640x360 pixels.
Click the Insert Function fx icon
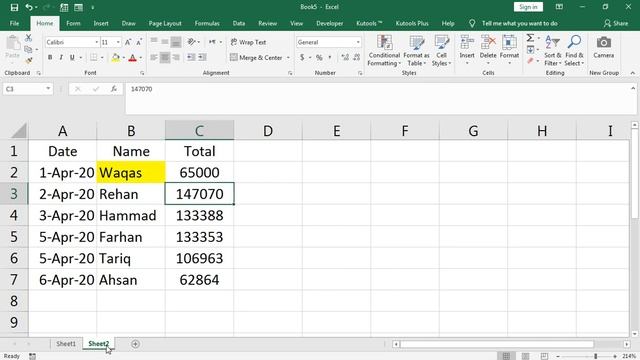click(114, 89)
